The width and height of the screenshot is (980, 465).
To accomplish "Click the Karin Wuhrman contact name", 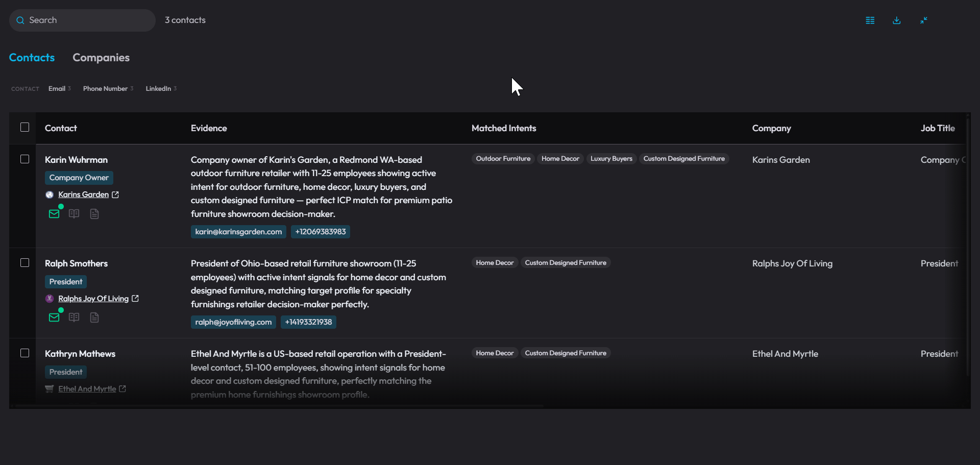I will (x=76, y=160).
